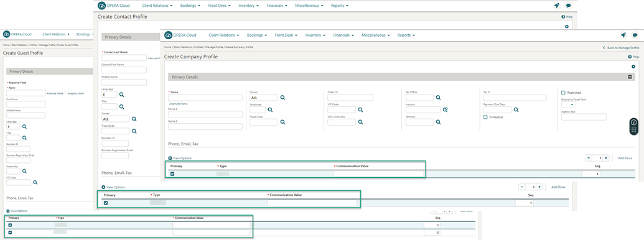
Task: Open Trace Code lookup in Company Profile window
Action: coord(282,122)
